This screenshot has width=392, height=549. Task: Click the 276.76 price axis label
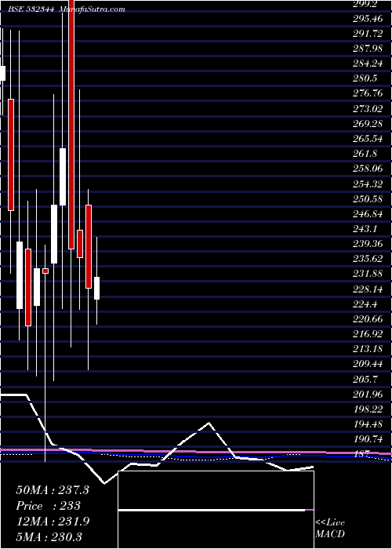point(368,93)
